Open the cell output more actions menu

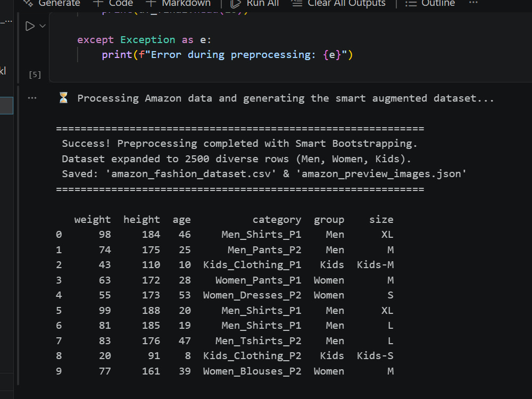(x=32, y=98)
